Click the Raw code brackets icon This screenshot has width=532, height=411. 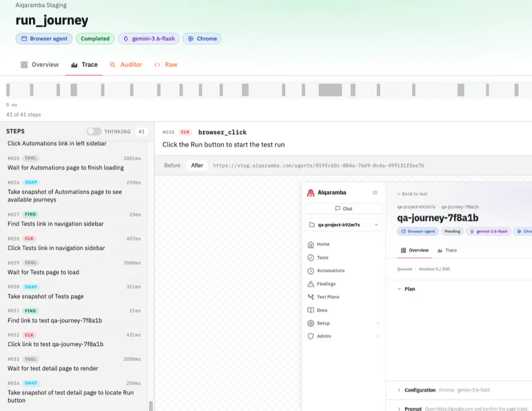(157, 64)
